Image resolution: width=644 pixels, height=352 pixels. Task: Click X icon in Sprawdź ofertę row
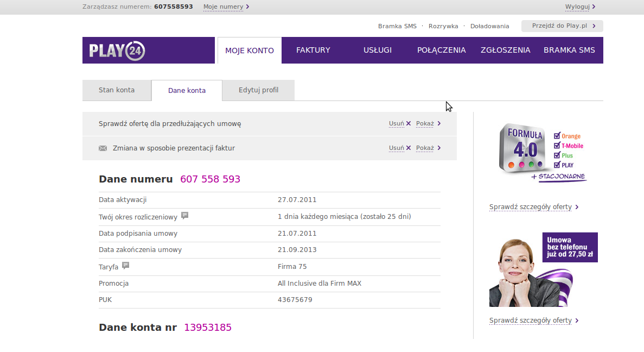[x=408, y=123]
